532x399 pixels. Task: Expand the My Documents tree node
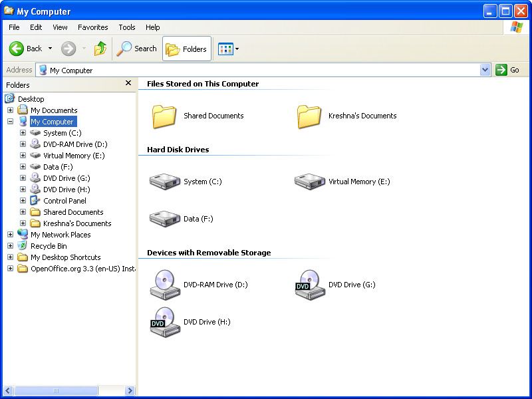pyautogui.click(x=11, y=110)
